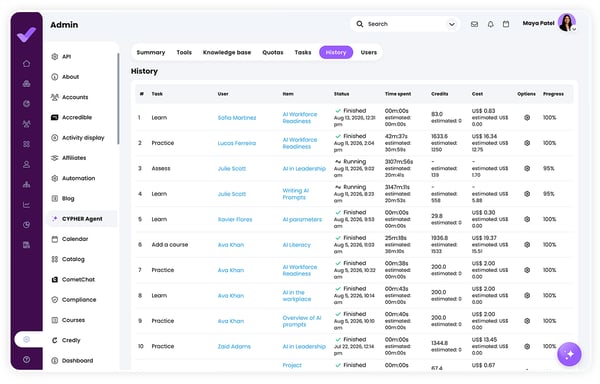Click the selected admin icon in left rail
This screenshot has width=600, height=384.
pos(26,339)
